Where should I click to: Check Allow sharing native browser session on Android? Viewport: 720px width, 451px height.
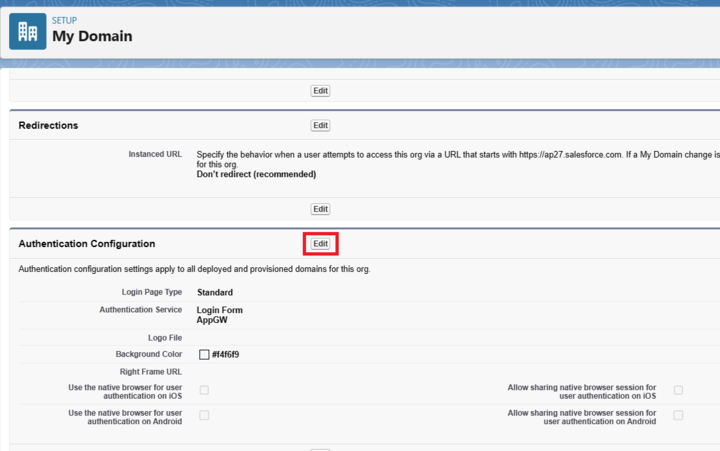678,415
